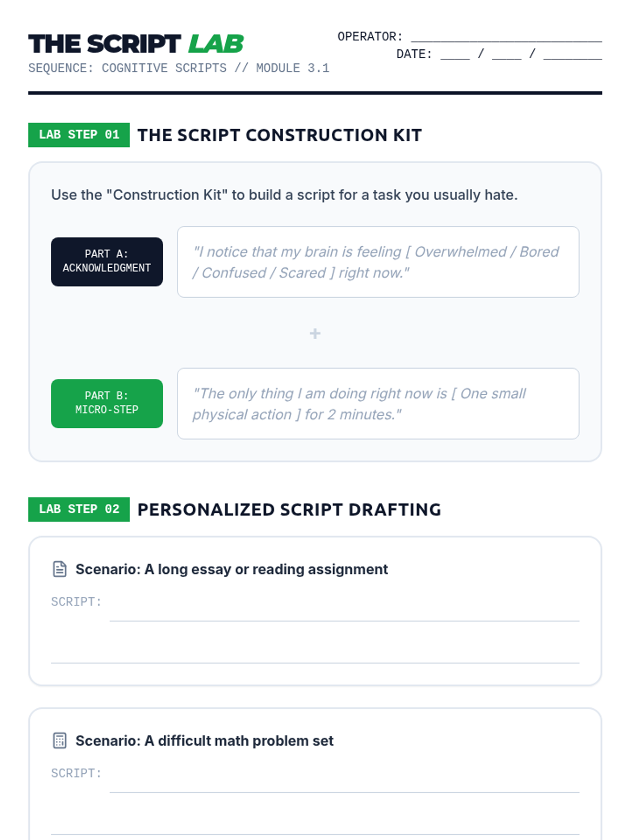Click the plus sign between Part A and B
The image size is (630, 840).
point(315,333)
